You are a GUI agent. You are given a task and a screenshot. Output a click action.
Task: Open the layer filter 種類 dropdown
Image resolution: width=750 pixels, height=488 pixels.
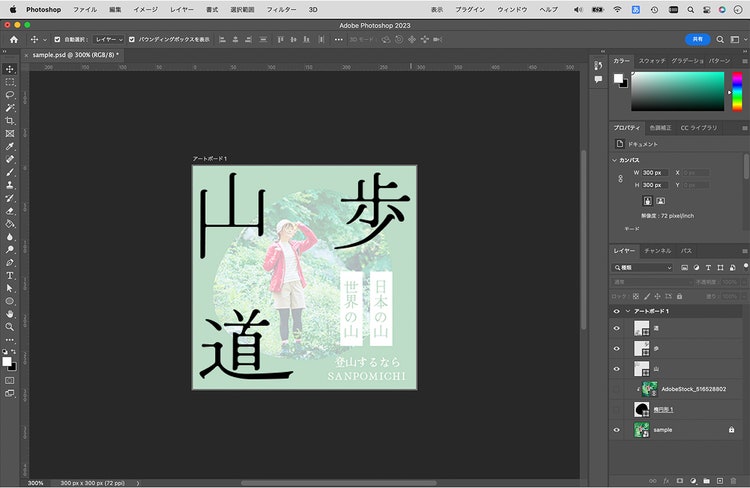click(x=643, y=268)
